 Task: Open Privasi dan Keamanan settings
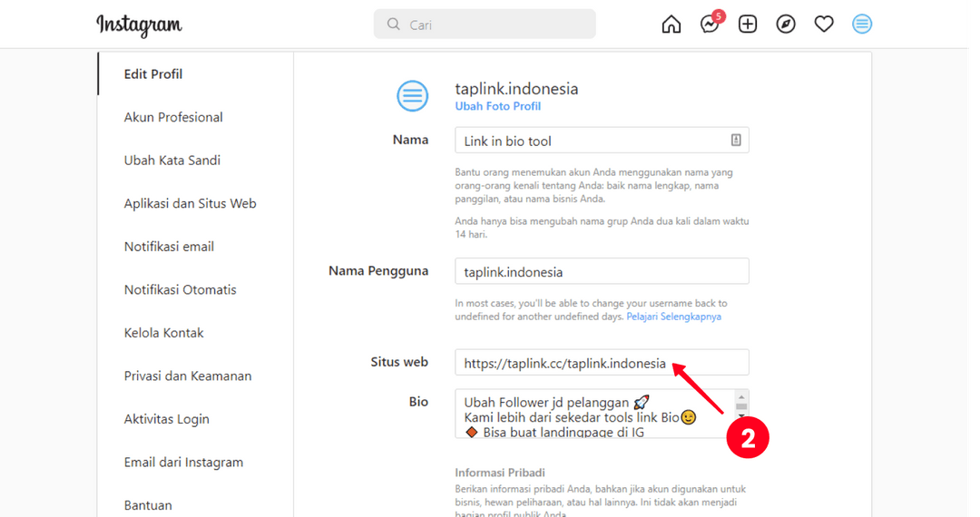pos(188,376)
